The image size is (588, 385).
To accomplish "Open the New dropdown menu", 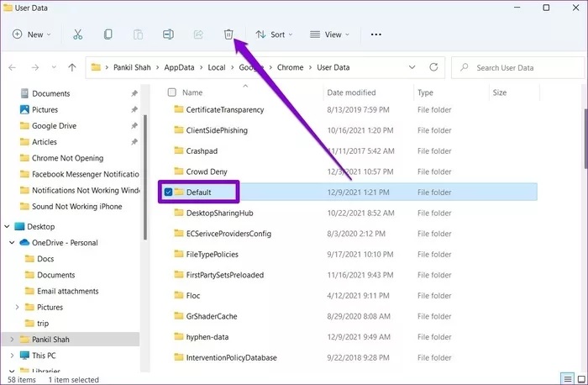I will coord(31,34).
